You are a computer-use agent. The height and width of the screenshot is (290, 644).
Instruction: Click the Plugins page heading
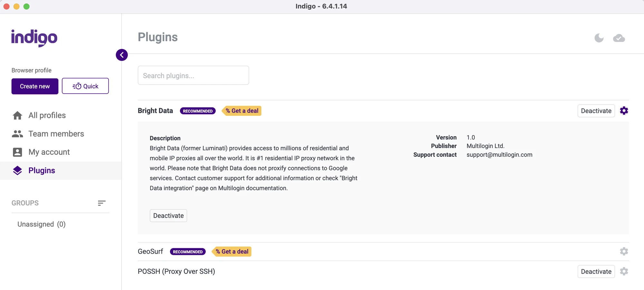coord(158,37)
